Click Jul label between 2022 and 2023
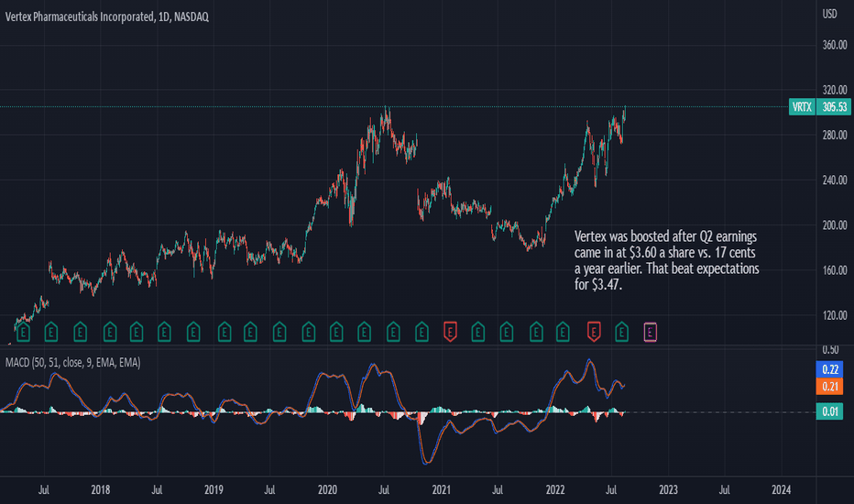This screenshot has width=854, height=504. [611, 490]
